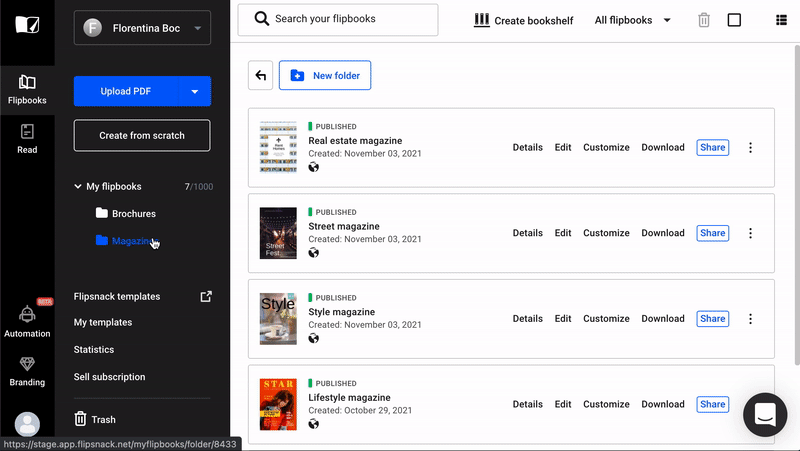Open the Upload PDF dropdown arrow
Image resolution: width=800 pixels, height=451 pixels.
click(x=195, y=91)
